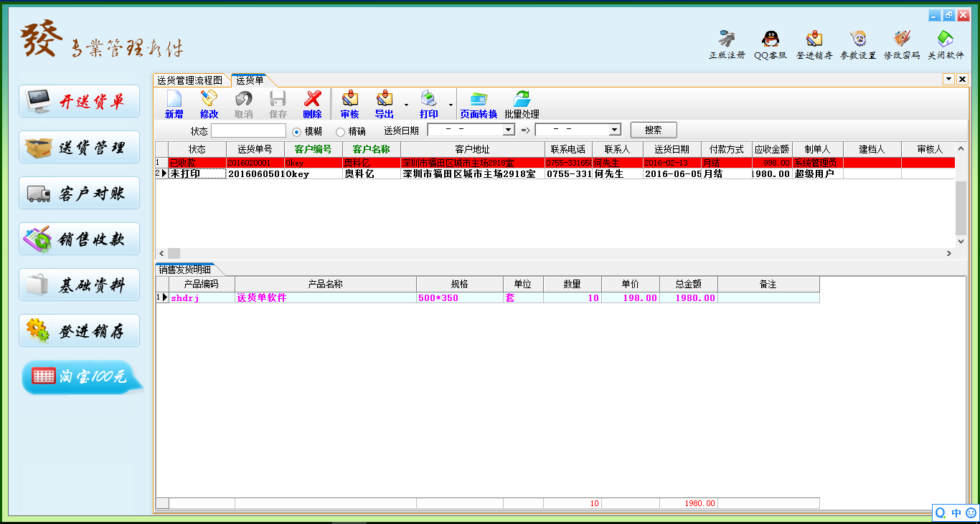The width and height of the screenshot is (980, 524).
Task: Select the 销售发货明细 tab
Action: coord(184,270)
